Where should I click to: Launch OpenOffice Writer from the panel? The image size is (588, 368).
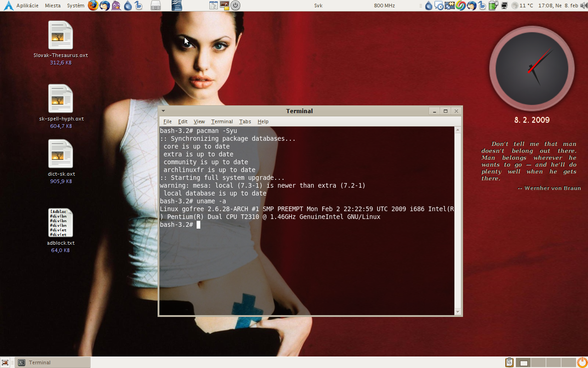[x=177, y=6]
